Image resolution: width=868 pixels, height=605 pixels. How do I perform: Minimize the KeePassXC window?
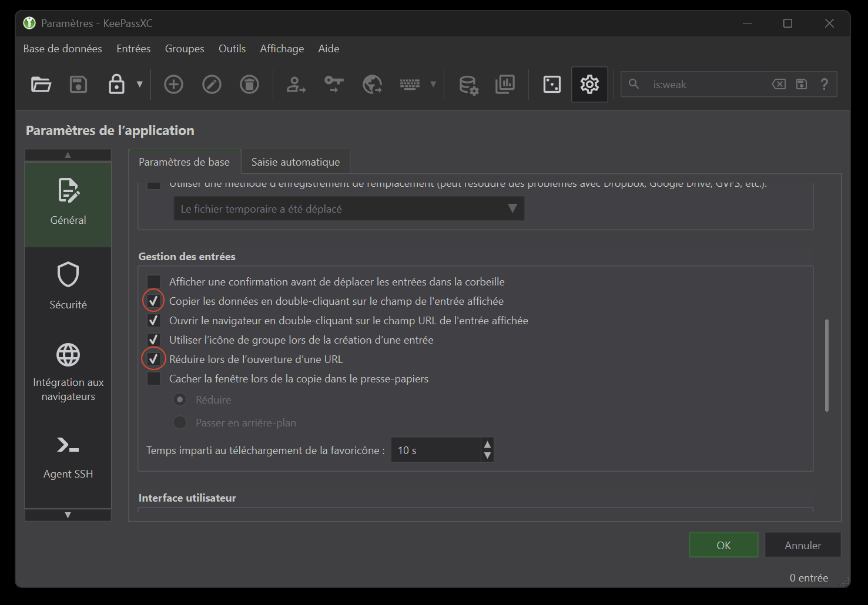[x=747, y=23]
